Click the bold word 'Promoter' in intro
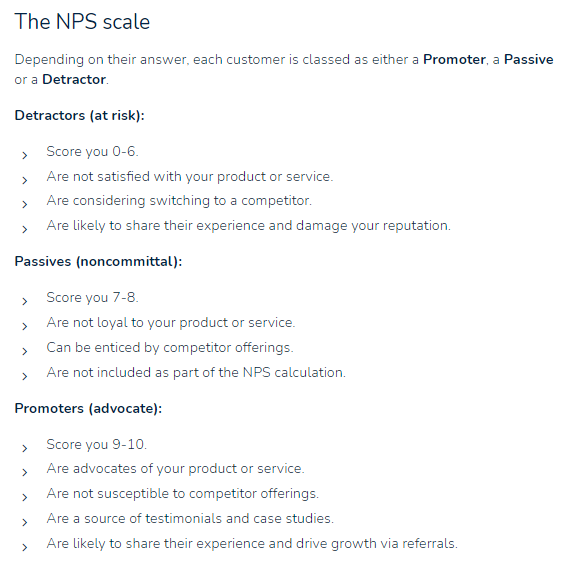Viewport: 575px width, 563px height. (x=454, y=59)
